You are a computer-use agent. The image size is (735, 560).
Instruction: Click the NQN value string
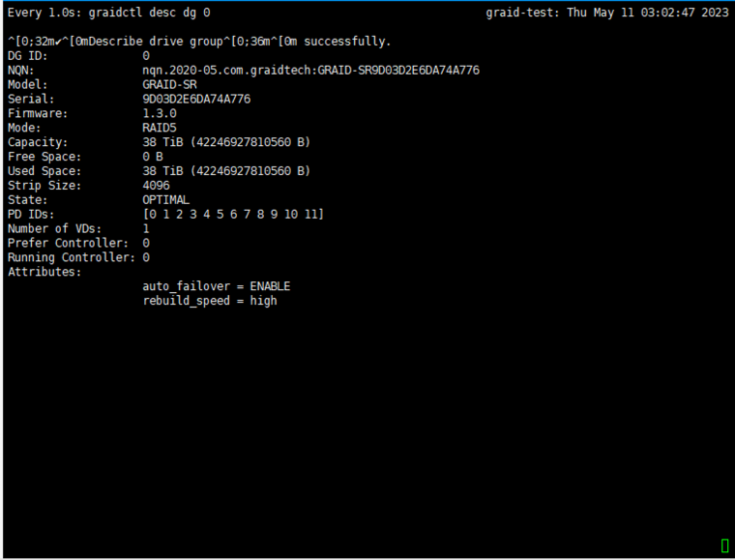coord(310,71)
